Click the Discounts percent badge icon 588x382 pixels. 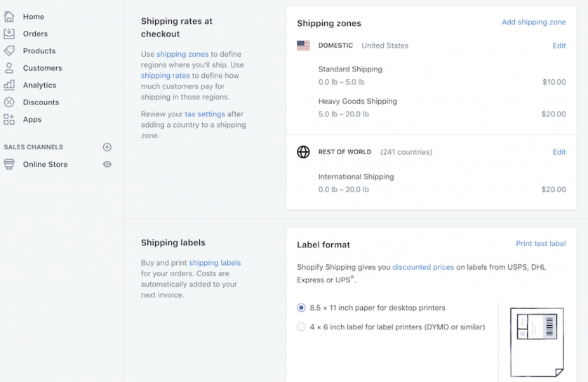pos(9,102)
